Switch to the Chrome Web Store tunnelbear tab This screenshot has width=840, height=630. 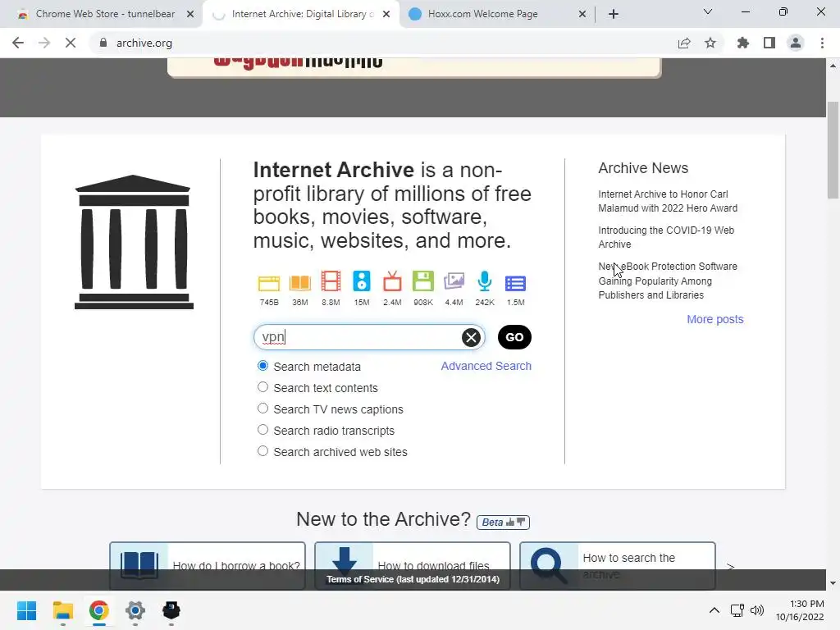coord(106,14)
